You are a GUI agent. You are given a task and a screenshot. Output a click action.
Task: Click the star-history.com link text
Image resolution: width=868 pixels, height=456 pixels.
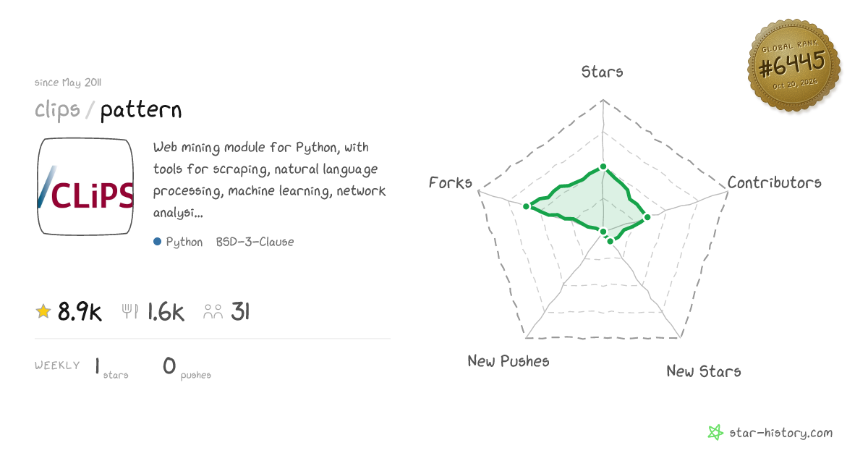point(780,433)
